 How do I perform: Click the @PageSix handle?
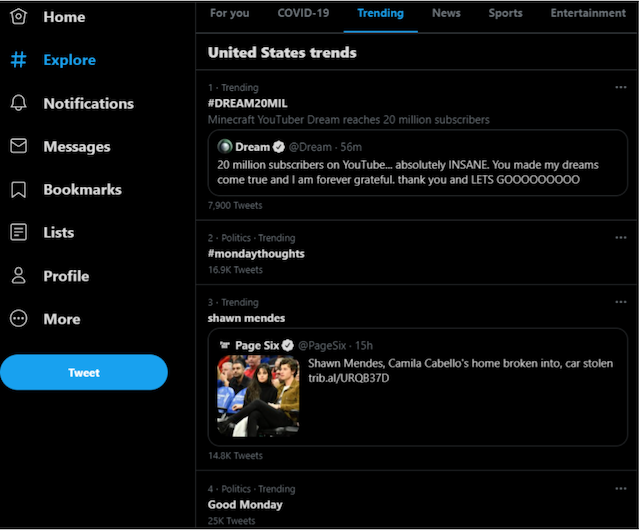tap(322, 345)
